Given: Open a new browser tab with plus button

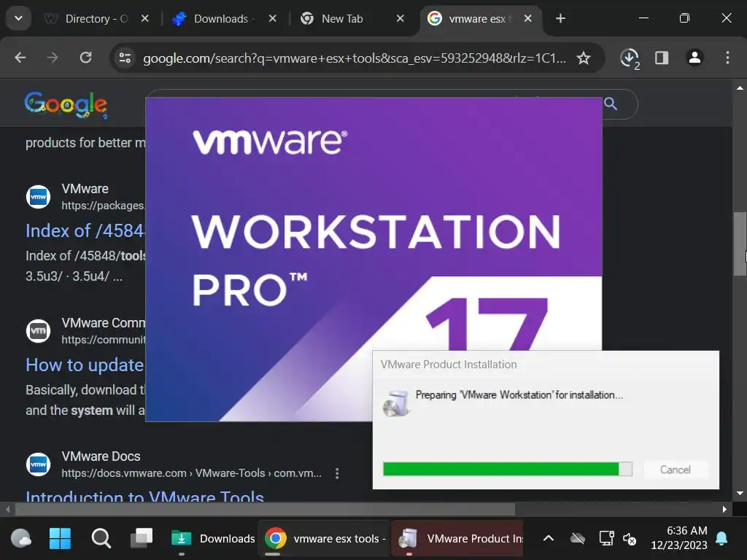Looking at the screenshot, I should 561,18.
